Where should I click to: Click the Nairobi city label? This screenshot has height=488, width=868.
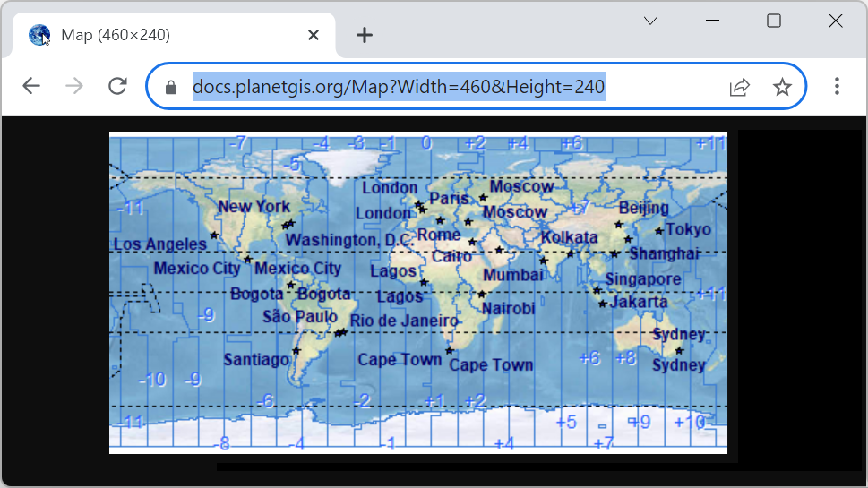(x=508, y=309)
